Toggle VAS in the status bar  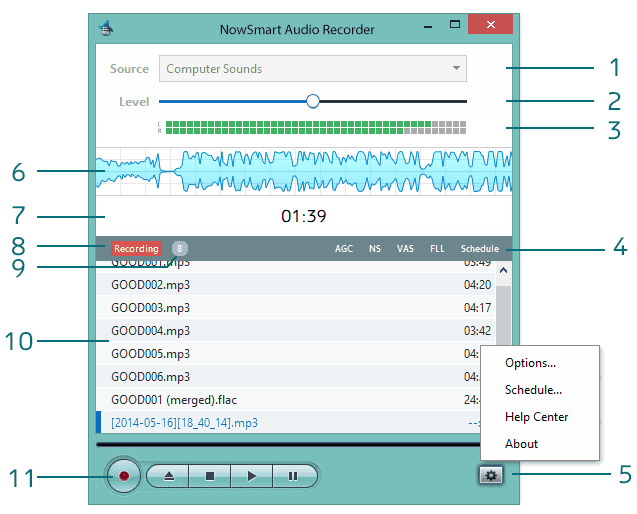[405, 249]
